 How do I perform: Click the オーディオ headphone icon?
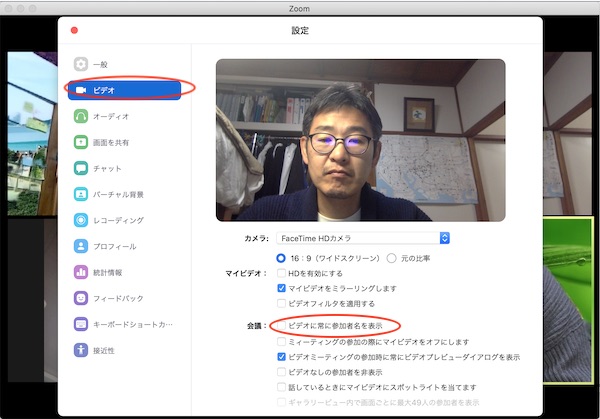click(81, 116)
